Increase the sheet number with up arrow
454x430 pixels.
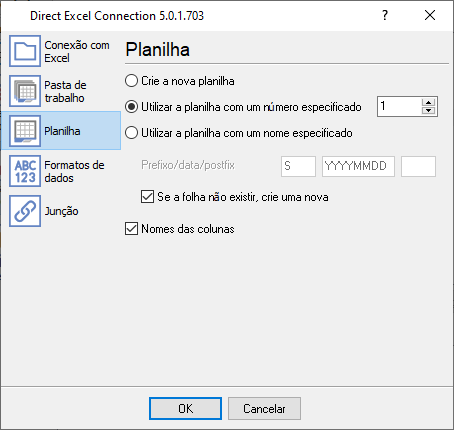tap(428, 102)
